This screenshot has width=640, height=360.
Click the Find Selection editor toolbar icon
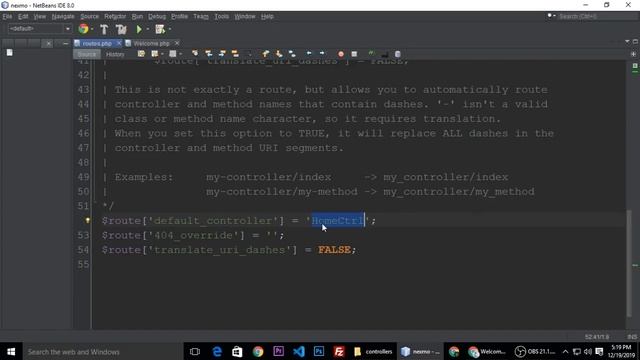pyautogui.click(x=195, y=54)
